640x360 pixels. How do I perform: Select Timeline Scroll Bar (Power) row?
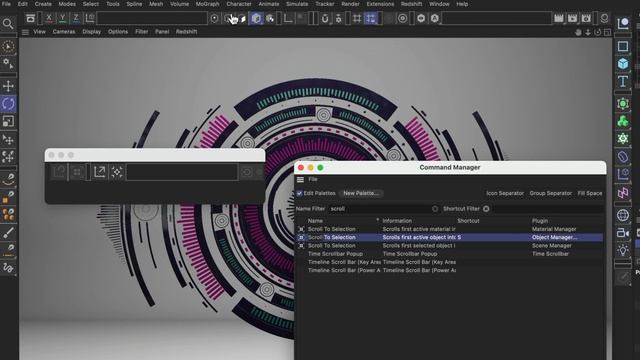pyautogui.click(x=449, y=270)
